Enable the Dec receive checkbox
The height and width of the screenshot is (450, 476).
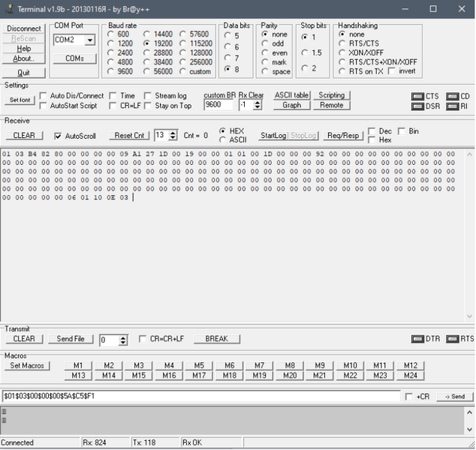(x=372, y=131)
